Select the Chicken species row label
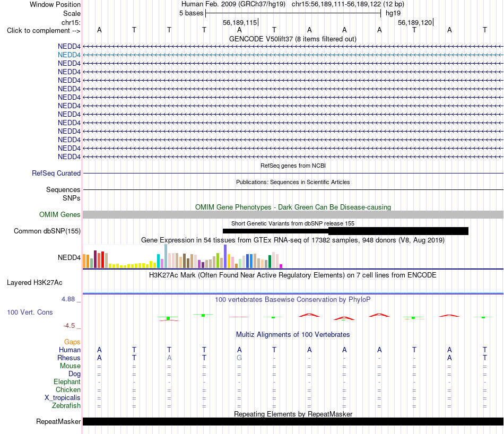Image resolution: width=504 pixels, height=434 pixels. tap(68, 389)
